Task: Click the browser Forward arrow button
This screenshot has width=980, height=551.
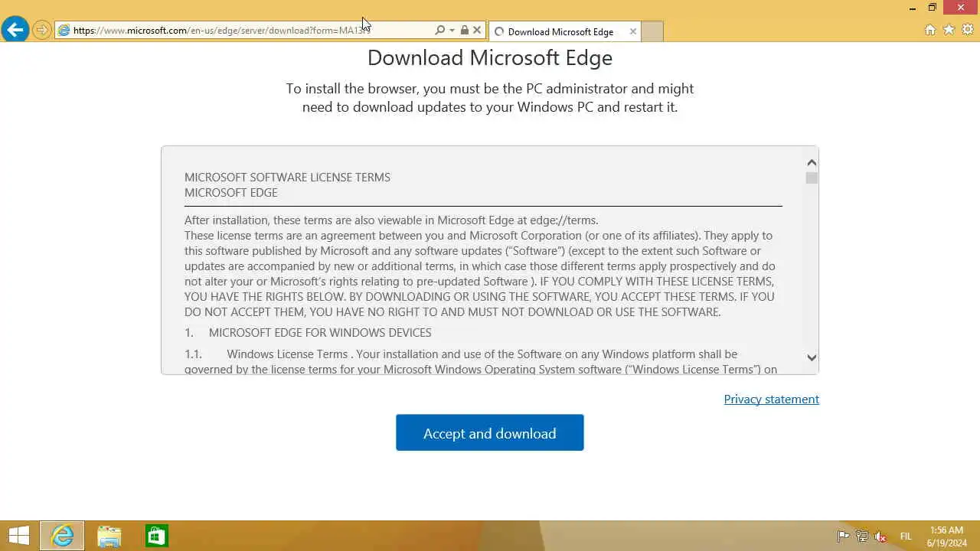Action: 41,31
